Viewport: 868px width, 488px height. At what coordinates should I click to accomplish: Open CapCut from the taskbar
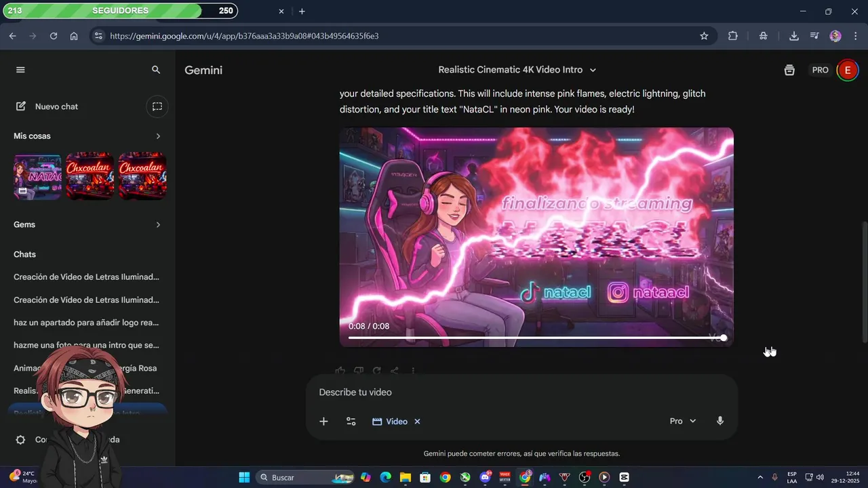pyautogui.click(x=625, y=477)
